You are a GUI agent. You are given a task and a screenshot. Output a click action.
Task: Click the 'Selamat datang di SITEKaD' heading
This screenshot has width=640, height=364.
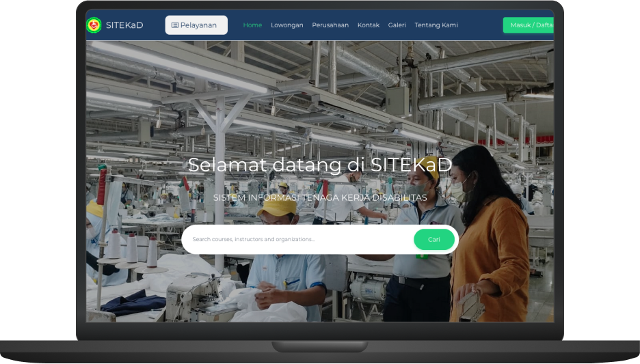pyautogui.click(x=319, y=165)
